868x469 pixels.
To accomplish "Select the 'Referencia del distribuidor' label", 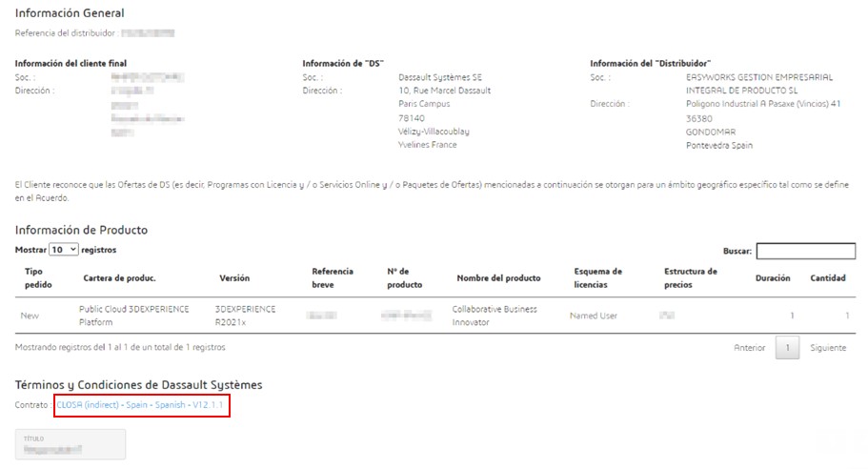I will tap(66, 33).
